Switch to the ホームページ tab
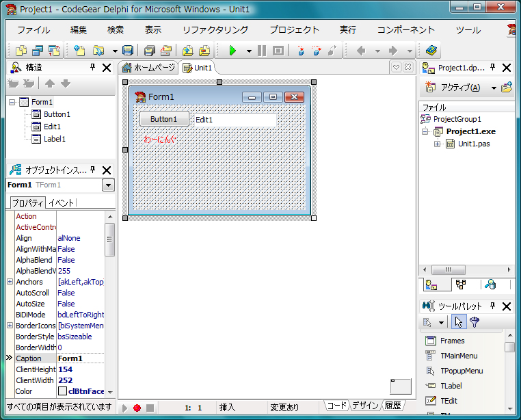521x420 pixels. pyautogui.click(x=148, y=68)
